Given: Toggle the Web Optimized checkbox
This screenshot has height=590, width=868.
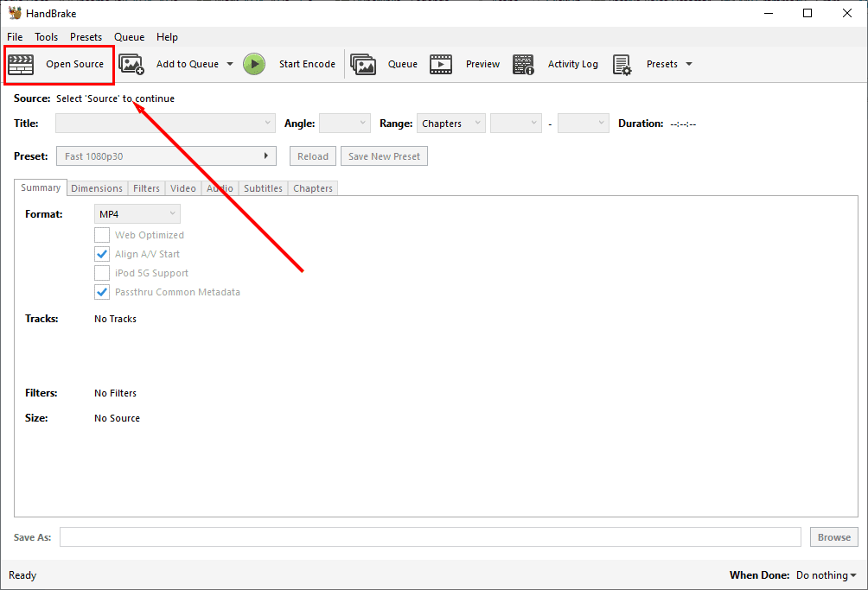Looking at the screenshot, I should tap(102, 235).
